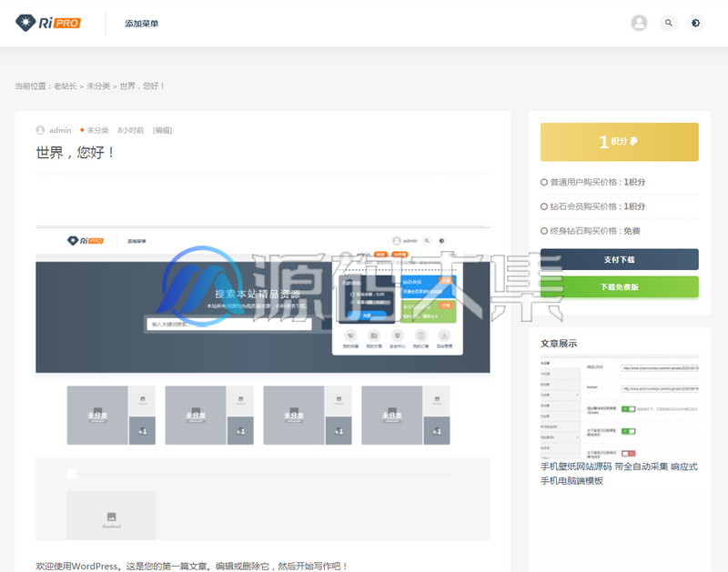
Task: Click the [编辑] edit link
Action: (163, 130)
